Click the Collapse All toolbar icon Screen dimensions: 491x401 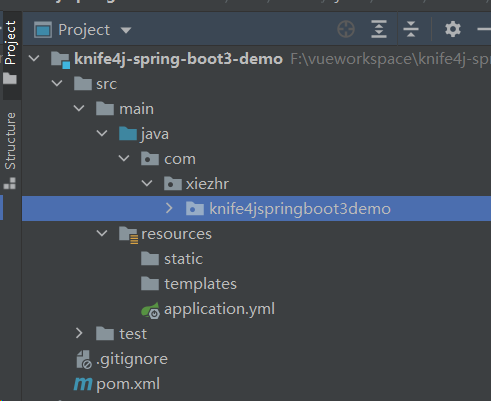click(x=411, y=29)
